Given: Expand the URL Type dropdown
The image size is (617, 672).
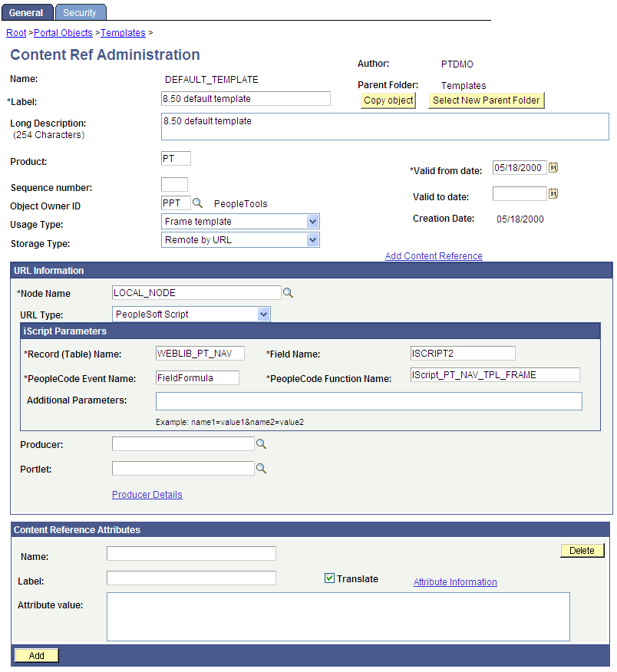Looking at the screenshot, I should tap(263, 315).
